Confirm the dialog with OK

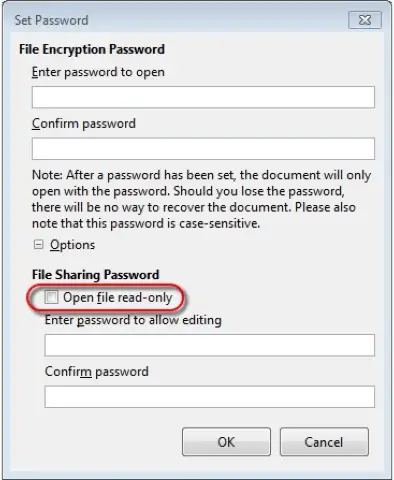click(226, 442)
